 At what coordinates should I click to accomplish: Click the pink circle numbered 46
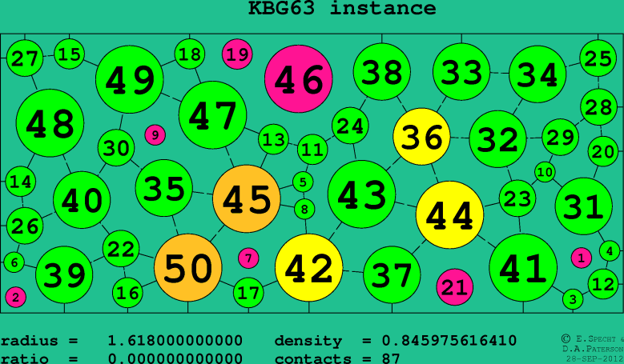[x=299, y=79]
